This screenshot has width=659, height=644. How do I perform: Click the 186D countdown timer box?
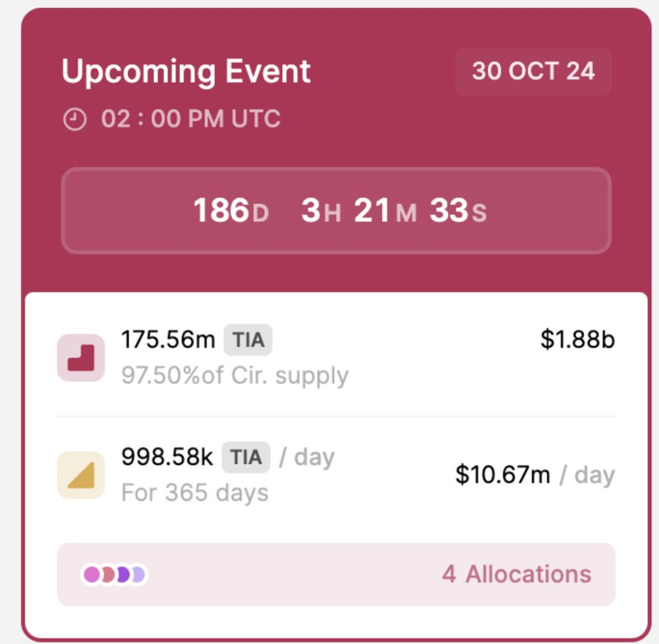click(336, 211)
